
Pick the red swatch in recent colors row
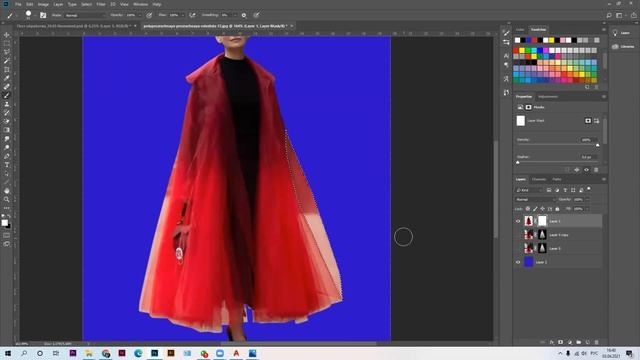(x=534, y=40)
